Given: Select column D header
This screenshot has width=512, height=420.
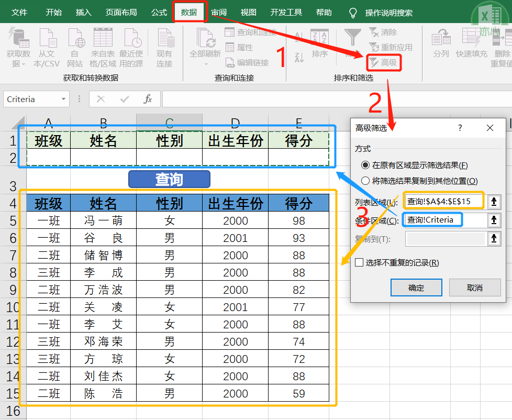Looking at the screenshot, I should [x=236, y=123].
